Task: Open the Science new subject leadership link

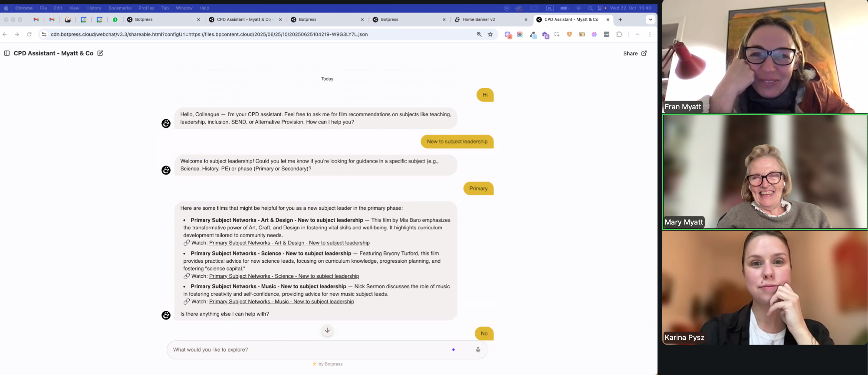Action: tap(284, 276)
